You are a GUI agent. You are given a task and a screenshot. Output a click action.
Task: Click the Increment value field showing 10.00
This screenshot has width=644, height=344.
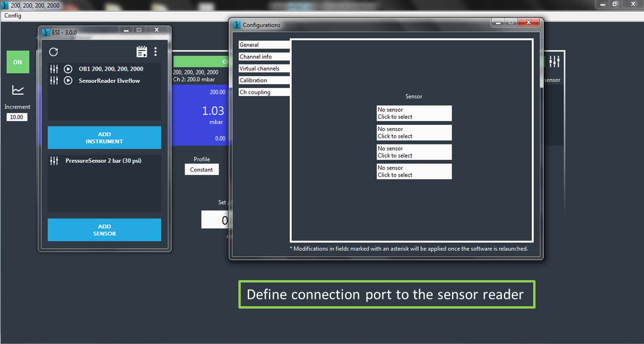17,117
